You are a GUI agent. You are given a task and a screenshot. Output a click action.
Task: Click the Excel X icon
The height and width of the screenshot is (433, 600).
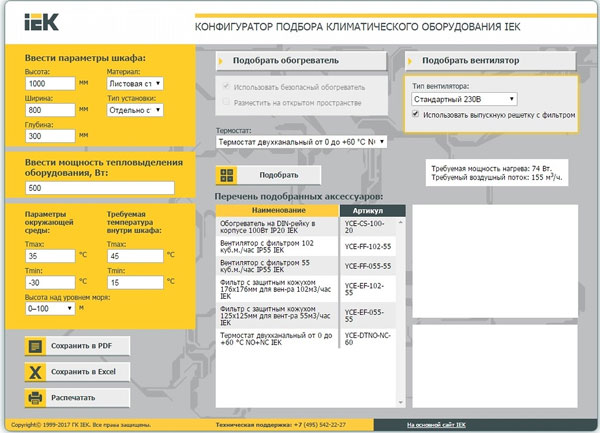click(x=35, y=372)
